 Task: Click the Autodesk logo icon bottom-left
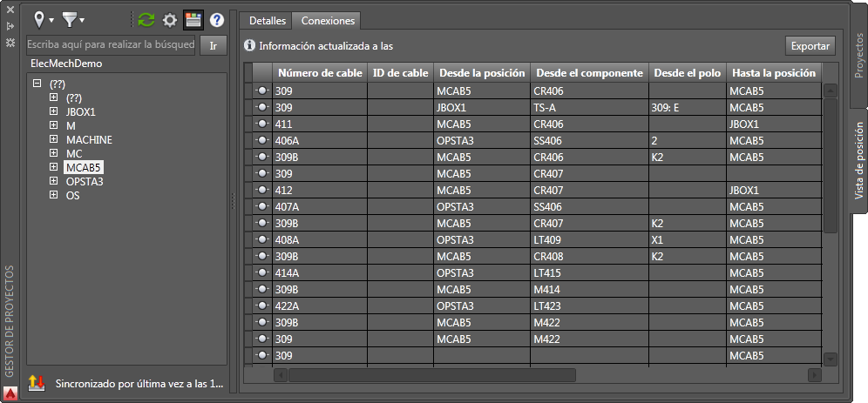tap(10, 392)
